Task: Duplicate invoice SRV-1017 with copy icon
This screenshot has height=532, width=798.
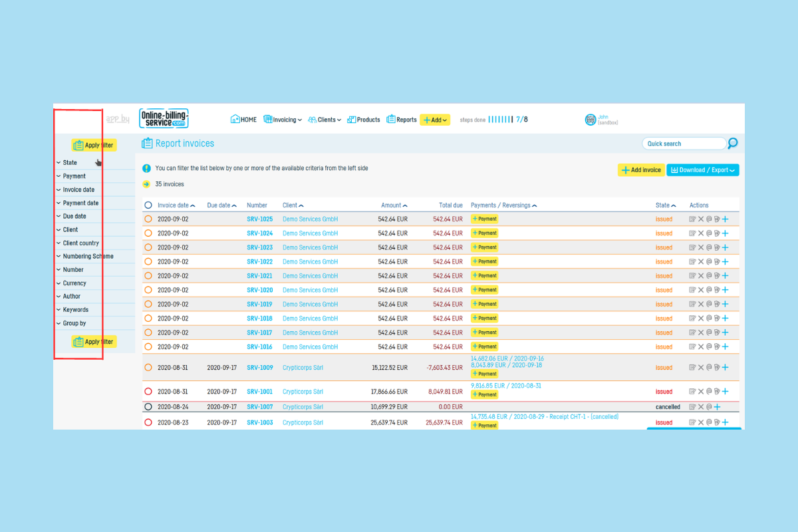Action: 717,332
